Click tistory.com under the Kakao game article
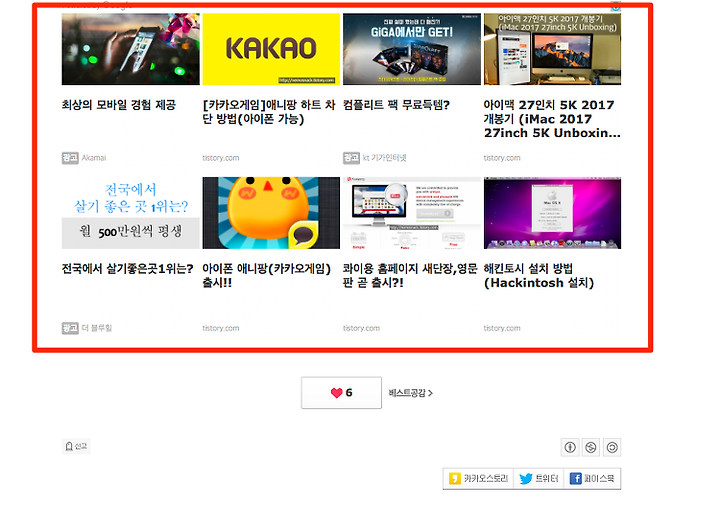Viewport: 720px width, 505px height. [221, 158]
